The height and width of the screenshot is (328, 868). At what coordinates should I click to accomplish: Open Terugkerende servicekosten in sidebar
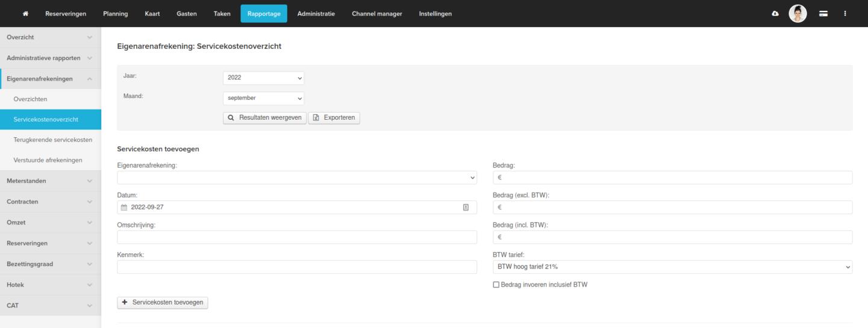(52, 140)
